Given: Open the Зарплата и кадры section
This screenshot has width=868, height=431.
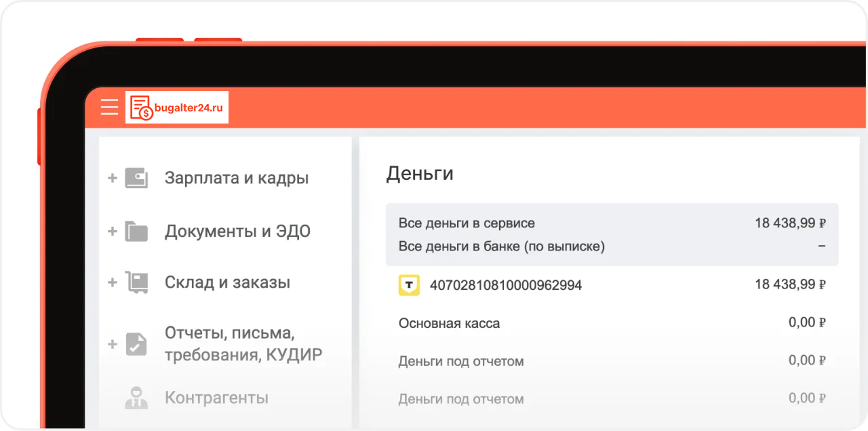Looking at the screenshot, I should click(237, 179).
